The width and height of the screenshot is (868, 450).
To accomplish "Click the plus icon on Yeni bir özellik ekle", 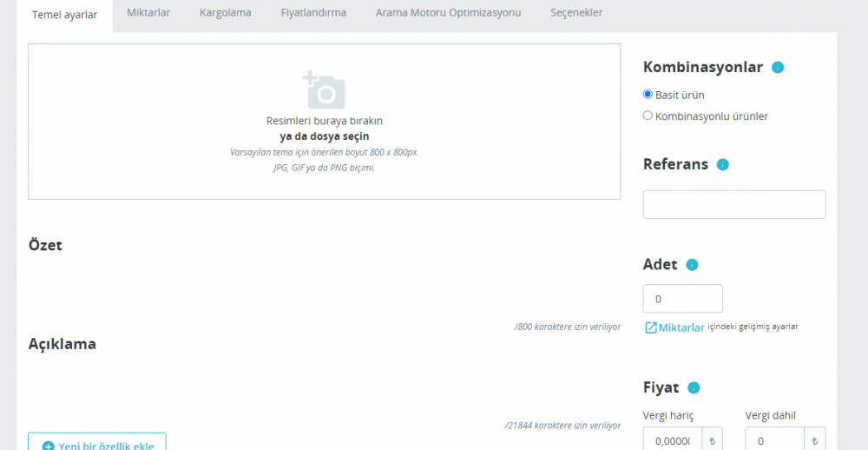I will click(x=49, y=447).
